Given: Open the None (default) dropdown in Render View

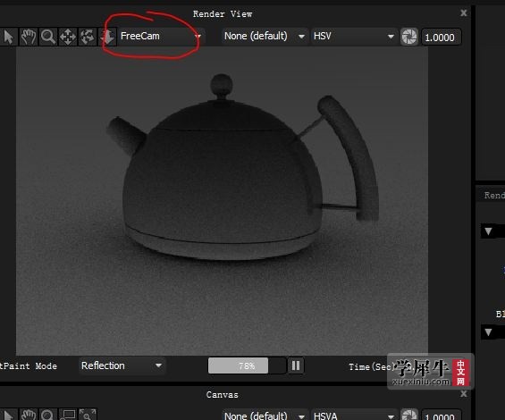Looking at the screenshot, I should pos(264,36).
